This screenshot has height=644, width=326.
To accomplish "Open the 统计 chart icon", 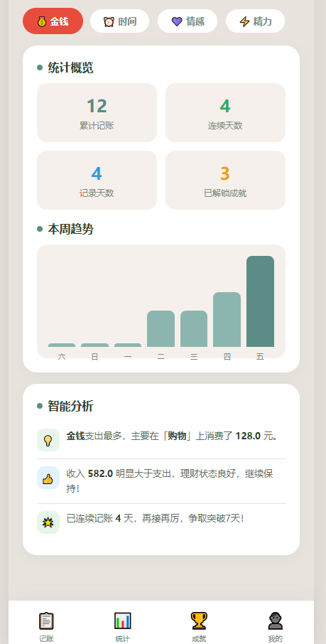I will [x=122, y=621].
